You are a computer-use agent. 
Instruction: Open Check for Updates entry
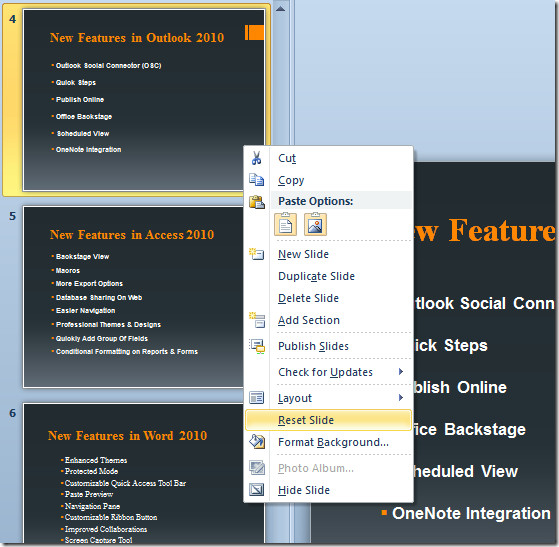(328, 372)
